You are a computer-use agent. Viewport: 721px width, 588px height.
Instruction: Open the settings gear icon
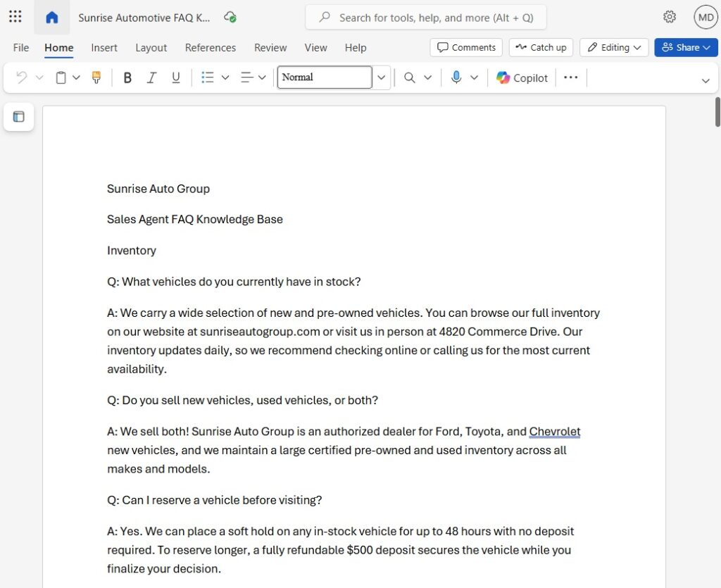(x=670, y=17)
